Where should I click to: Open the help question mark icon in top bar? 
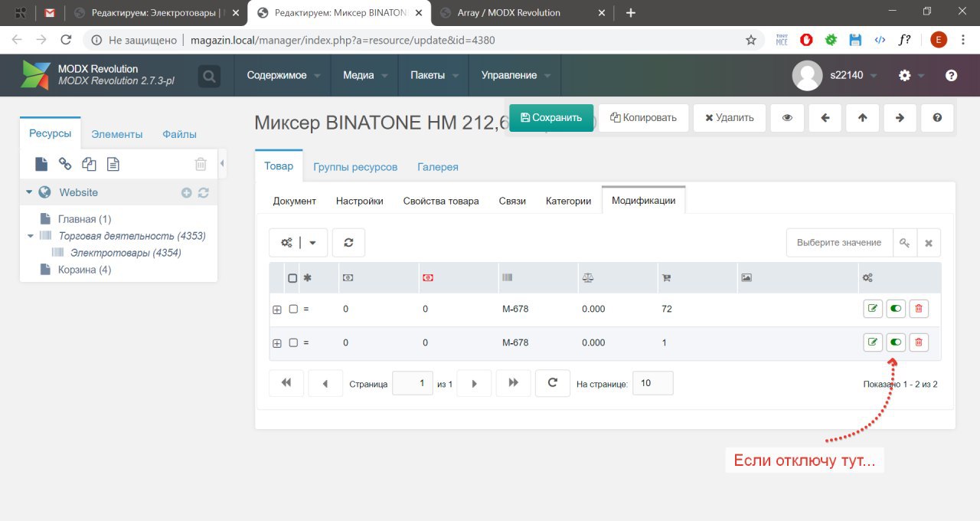click(x=951, y=75)
